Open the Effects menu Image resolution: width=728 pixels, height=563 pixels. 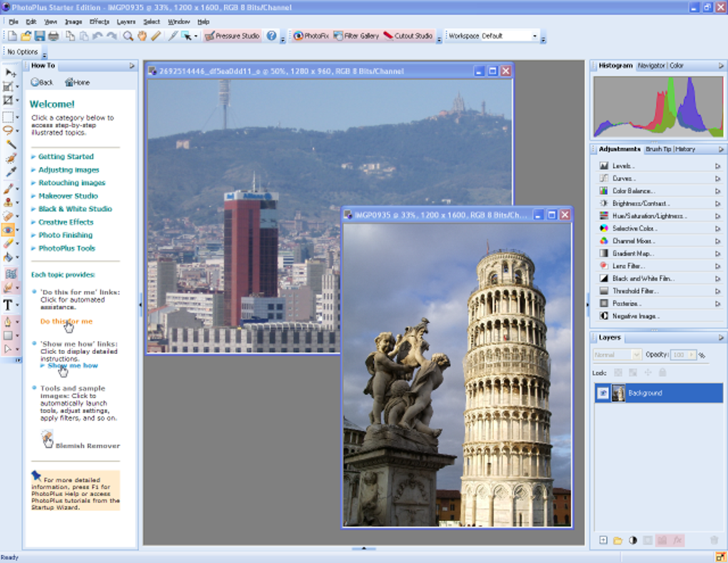pos(99,21)
